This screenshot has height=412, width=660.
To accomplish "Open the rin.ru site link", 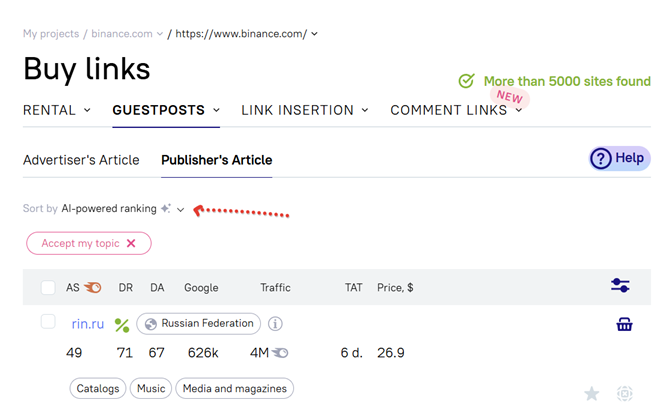I will [x=88, y=324].
